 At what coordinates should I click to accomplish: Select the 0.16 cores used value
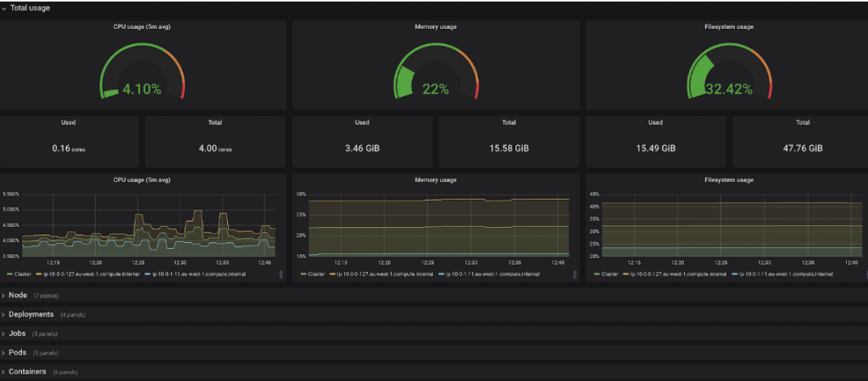[69, 149]
